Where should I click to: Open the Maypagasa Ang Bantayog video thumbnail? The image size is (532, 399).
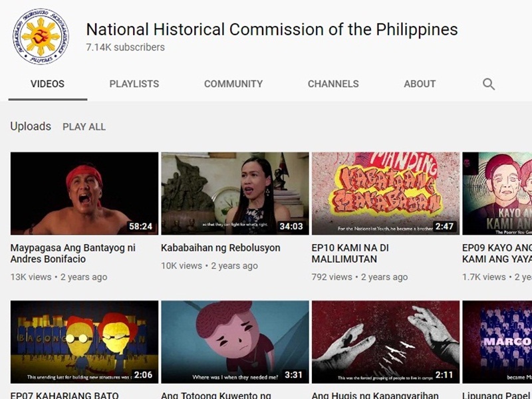point(84,194)
